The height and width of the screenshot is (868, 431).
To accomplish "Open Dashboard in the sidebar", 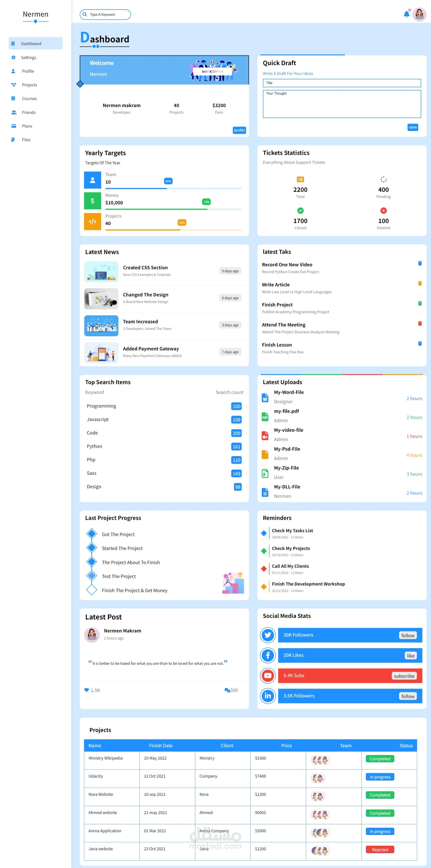I will pyautogui.click(x=35, y=43).
